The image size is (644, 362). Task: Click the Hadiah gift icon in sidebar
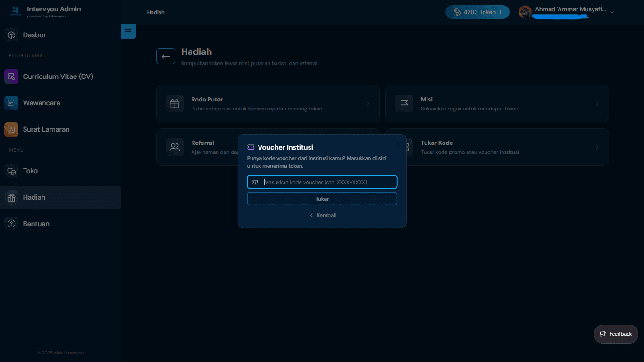(11, 197)
